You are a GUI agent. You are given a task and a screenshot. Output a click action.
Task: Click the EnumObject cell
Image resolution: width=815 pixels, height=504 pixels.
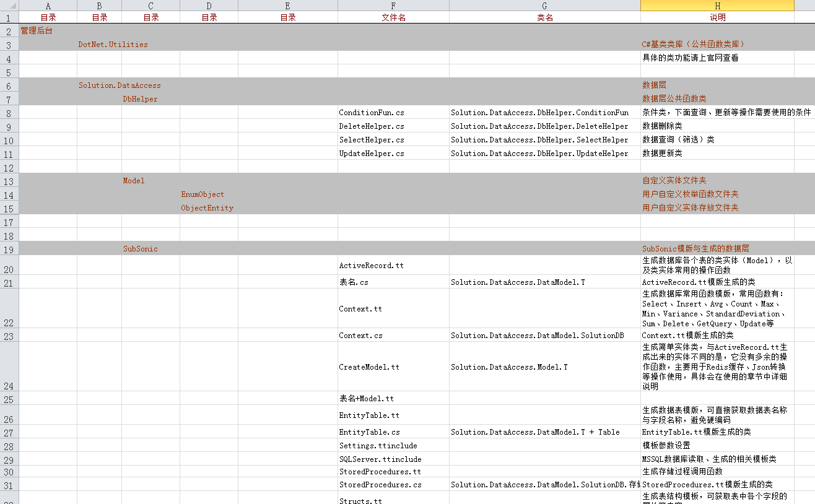click(x=203, y=194)
